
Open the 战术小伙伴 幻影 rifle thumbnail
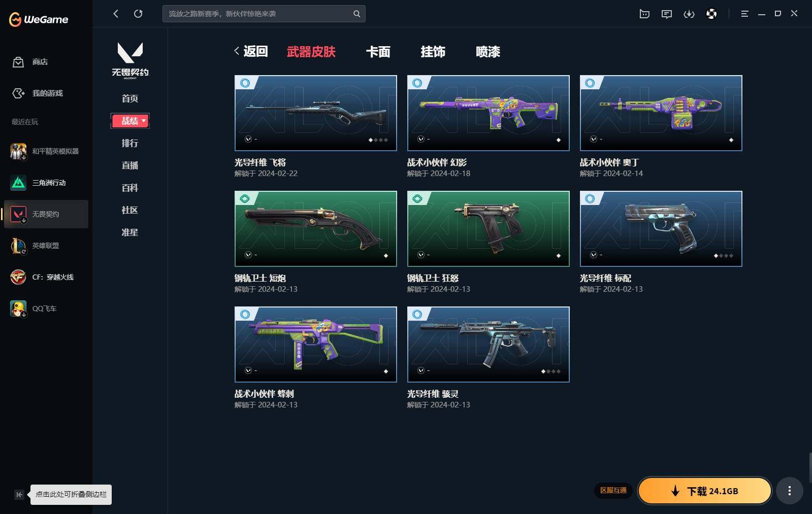pos(489,113)
